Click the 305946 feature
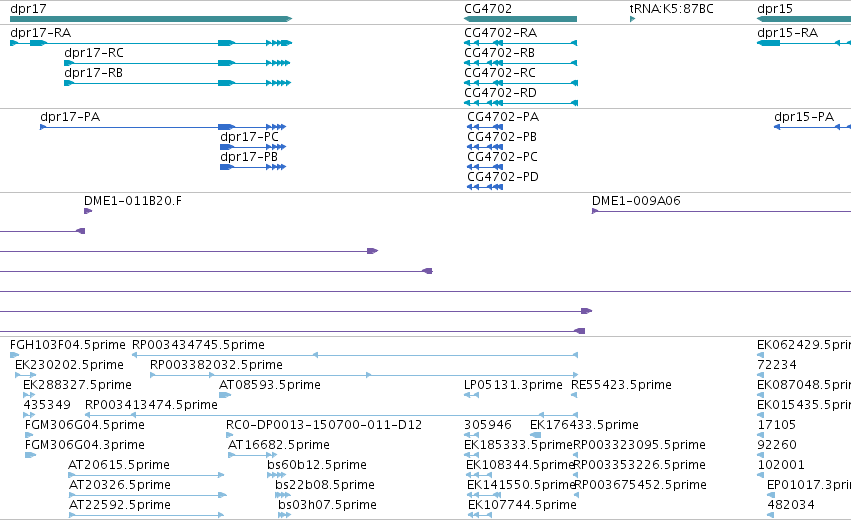Viewport: 851px width, 520px height. coord(471,435)
